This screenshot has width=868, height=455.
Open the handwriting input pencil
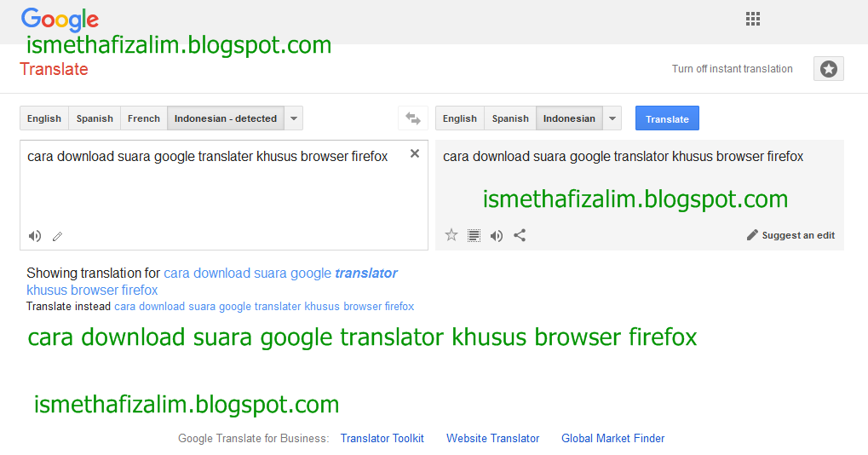58,236
